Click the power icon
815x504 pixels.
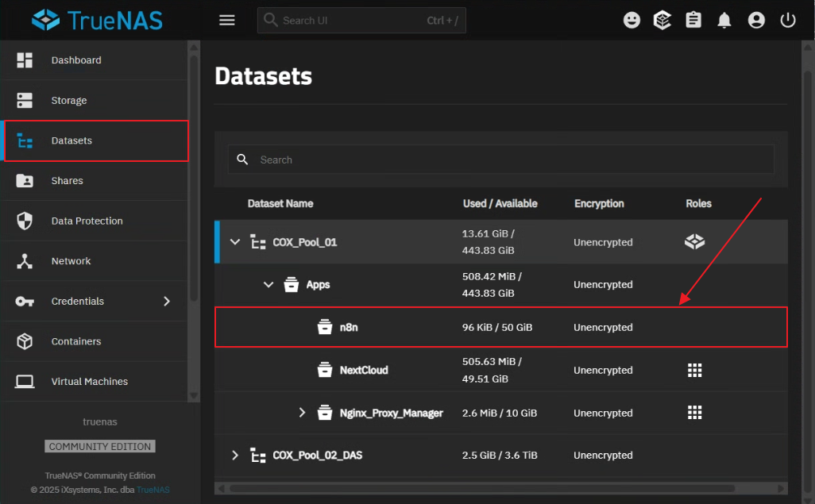tap(787, 21)
